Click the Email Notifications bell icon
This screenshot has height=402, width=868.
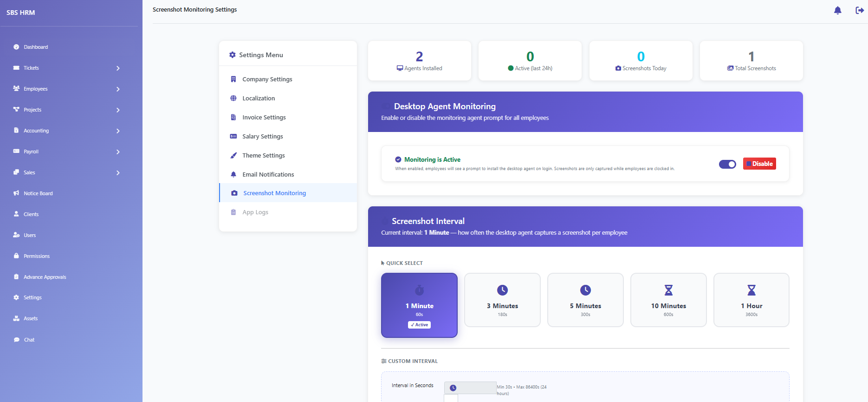pyautogui.click(x=233, y=174)
